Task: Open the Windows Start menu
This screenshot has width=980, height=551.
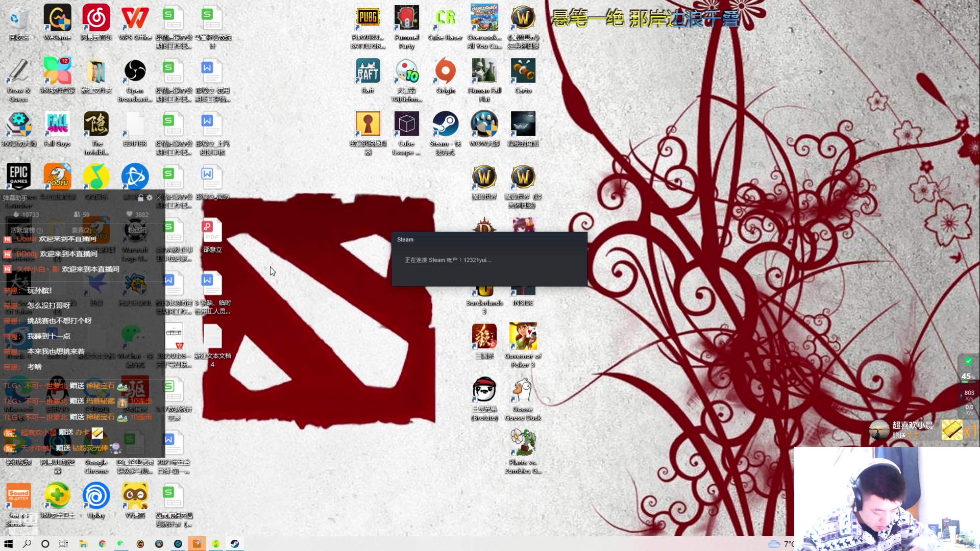Action: [8, 544]
